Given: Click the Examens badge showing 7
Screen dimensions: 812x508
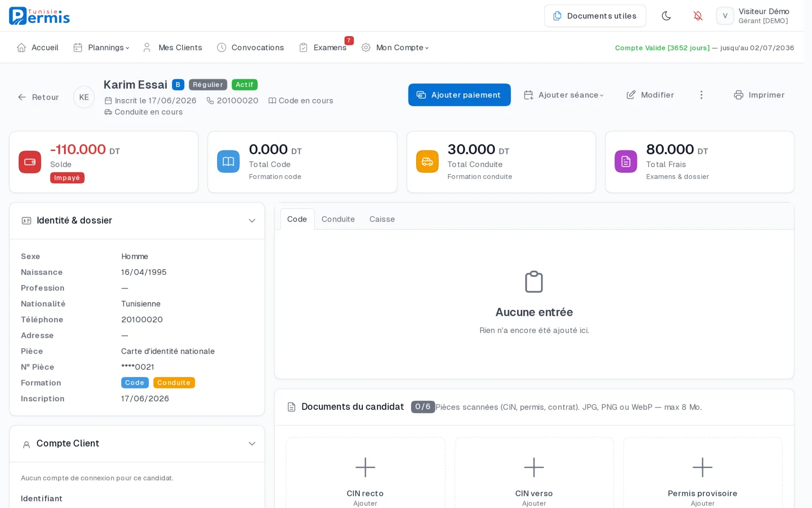Looking at the screenshot, I should (349, 41).
